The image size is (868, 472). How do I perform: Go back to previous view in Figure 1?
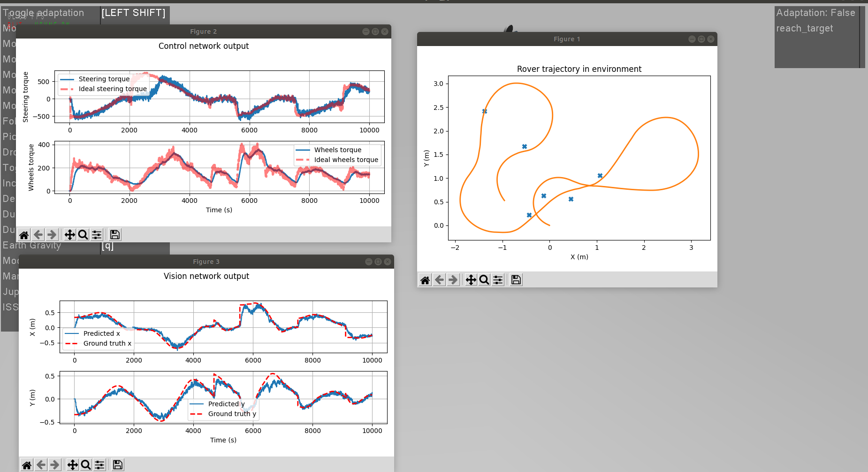[x=440, y=280]
